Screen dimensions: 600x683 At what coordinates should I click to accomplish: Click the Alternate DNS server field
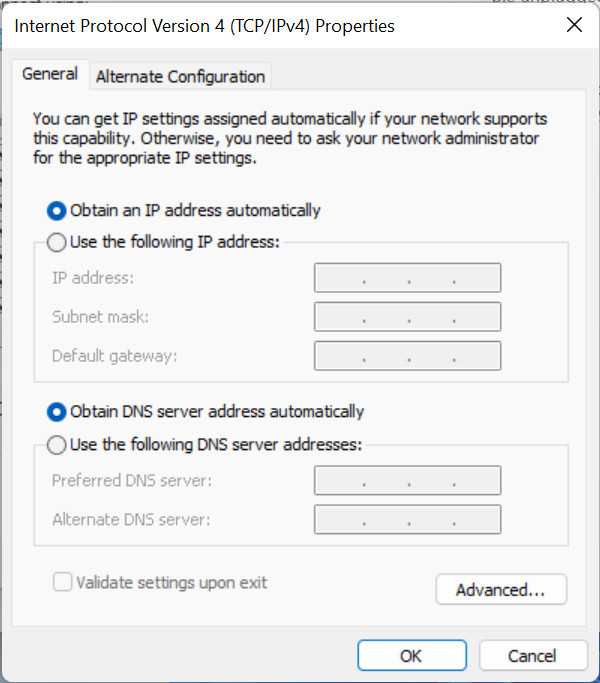click(407, 519)
